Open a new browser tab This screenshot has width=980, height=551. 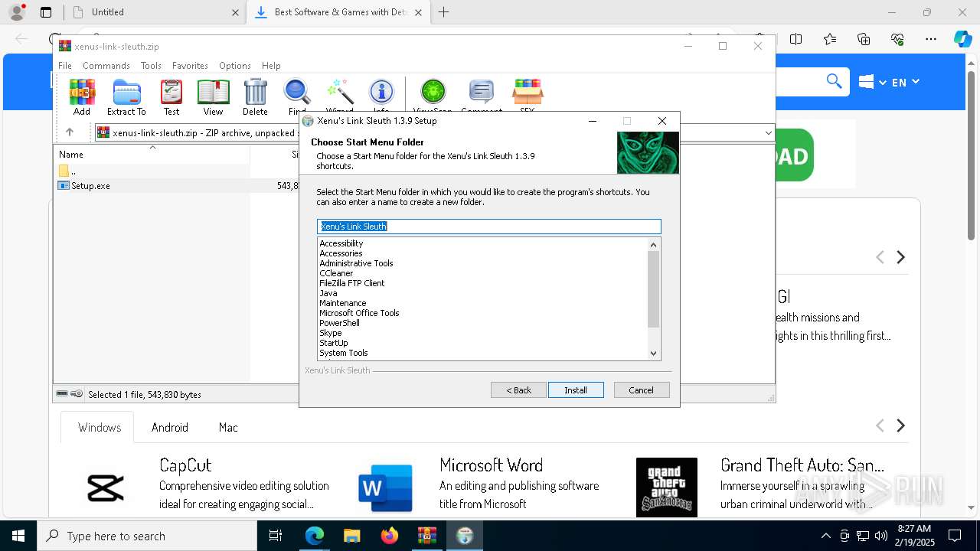pyautogui.click(x=443, y=12)
